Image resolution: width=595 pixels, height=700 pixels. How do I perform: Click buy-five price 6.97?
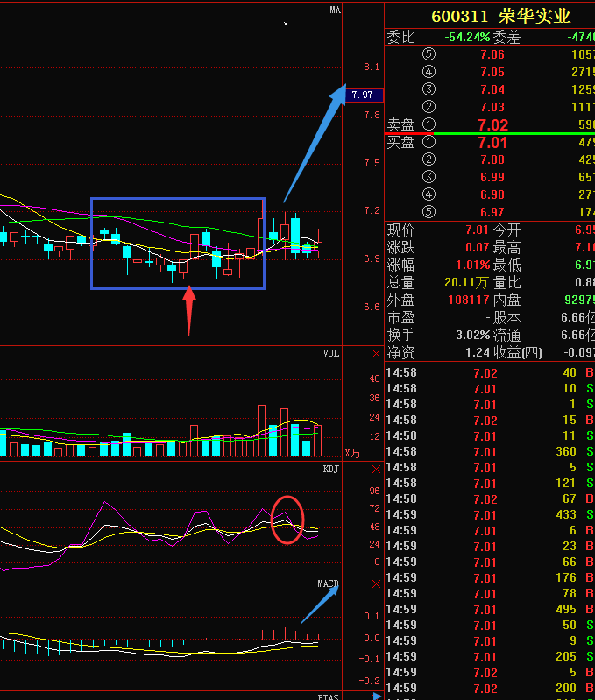[x=492, y=212]
